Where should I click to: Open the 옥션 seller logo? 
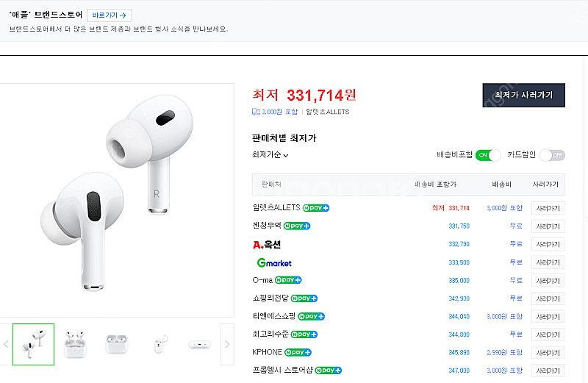[267, 245]
